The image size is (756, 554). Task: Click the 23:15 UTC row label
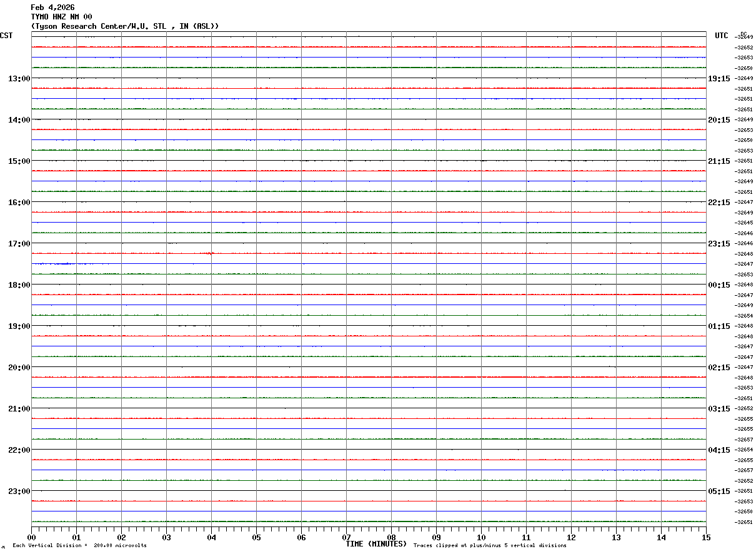click(x=719, y=244)
